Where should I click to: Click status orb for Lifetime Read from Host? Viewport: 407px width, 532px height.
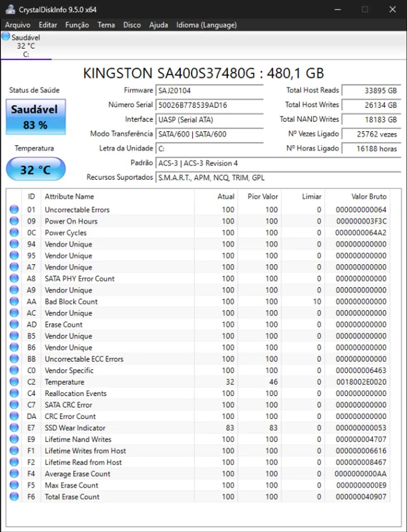(x=14, y=462)
